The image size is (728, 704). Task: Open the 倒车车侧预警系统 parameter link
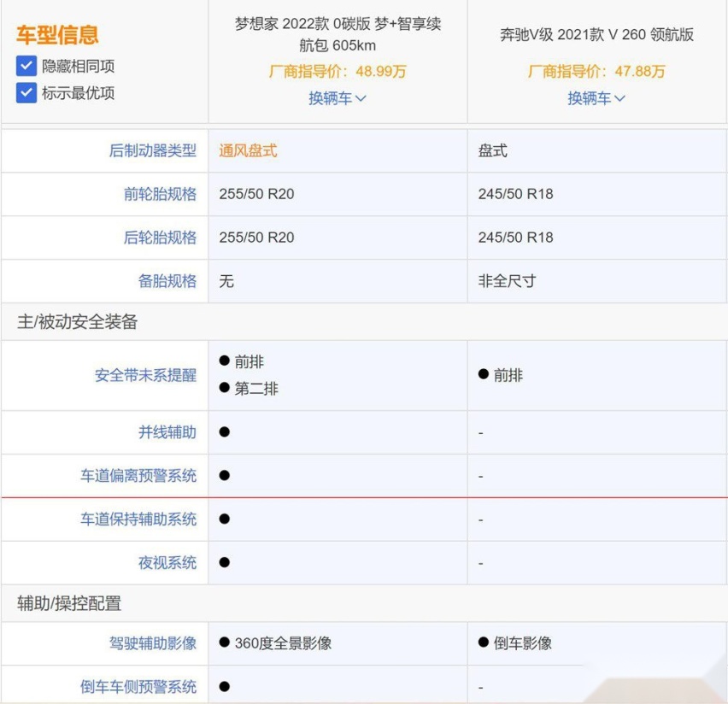pyautogui.click(x=138, y=686)
